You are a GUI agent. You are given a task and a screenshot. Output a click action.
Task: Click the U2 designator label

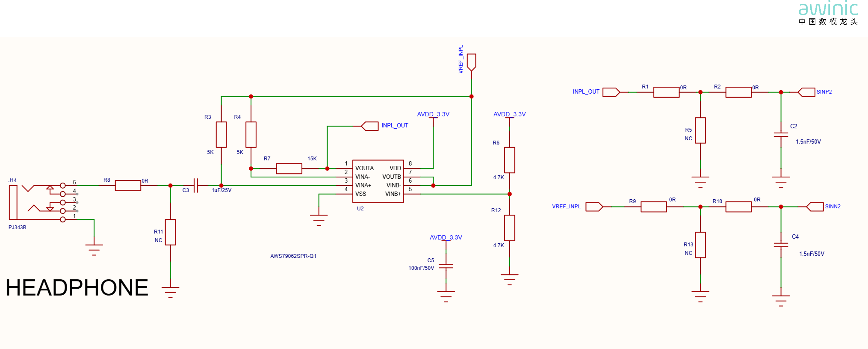pos(360,208)
